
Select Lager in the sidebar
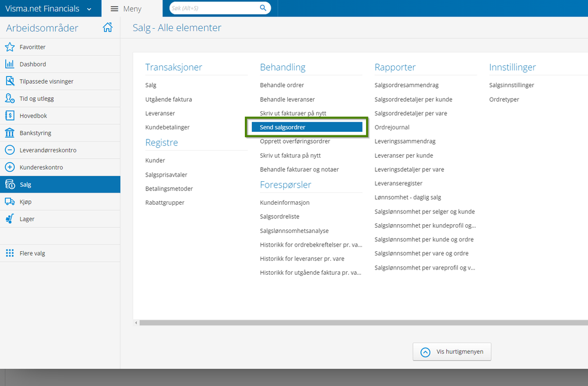pos(60,219)
